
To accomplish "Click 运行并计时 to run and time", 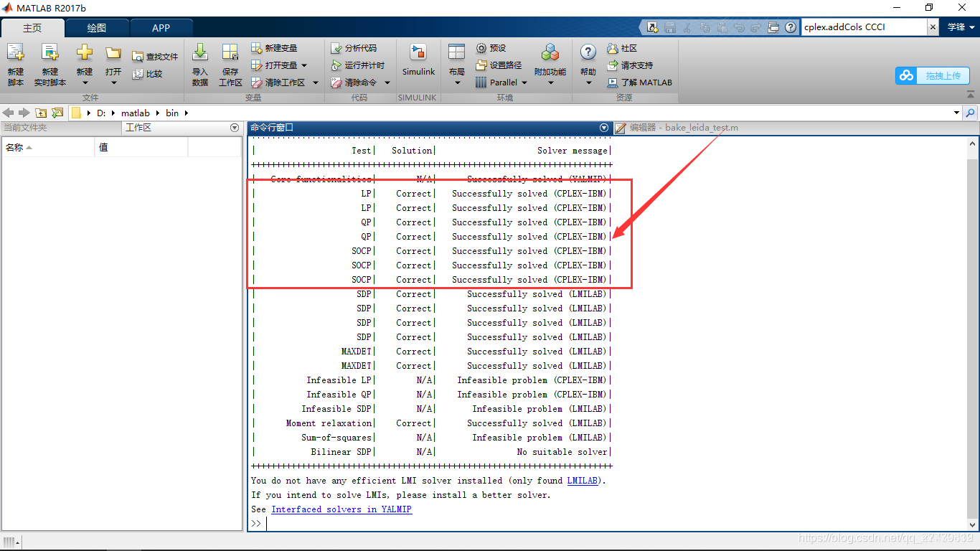I will [357, 65].
